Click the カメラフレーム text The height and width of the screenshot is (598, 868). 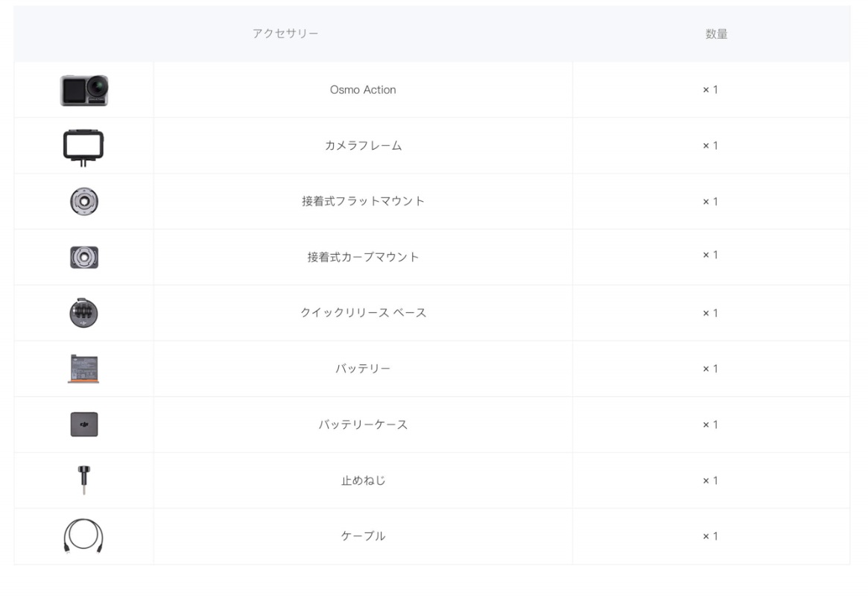point(363,145)
